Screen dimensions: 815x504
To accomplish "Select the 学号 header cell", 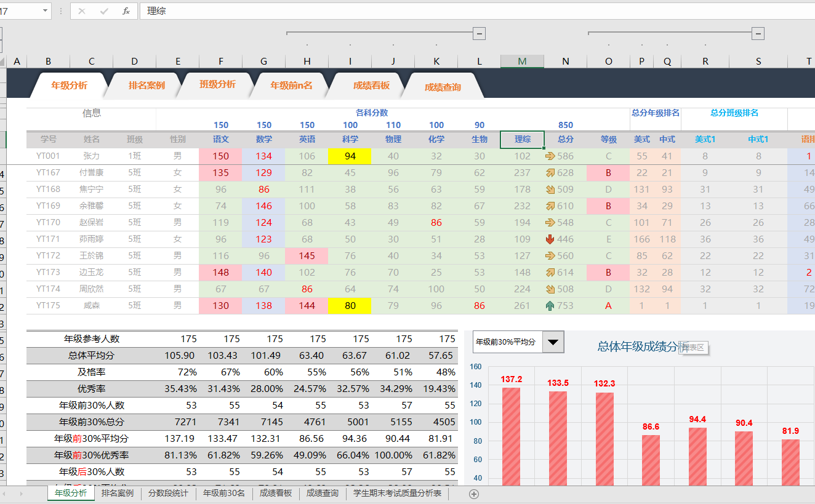I will coord(48,140).
